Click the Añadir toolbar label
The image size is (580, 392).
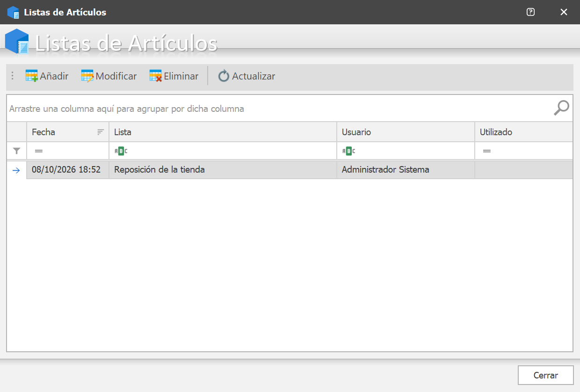point(54,76)
